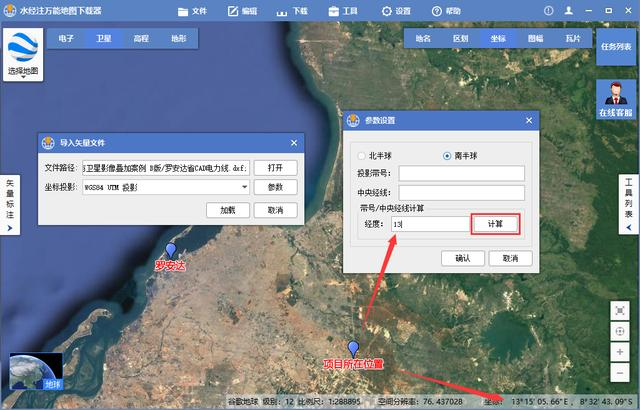Click the 罗安达 map pin
Viewport: 640px width, 410px height.
coord(171,250)
